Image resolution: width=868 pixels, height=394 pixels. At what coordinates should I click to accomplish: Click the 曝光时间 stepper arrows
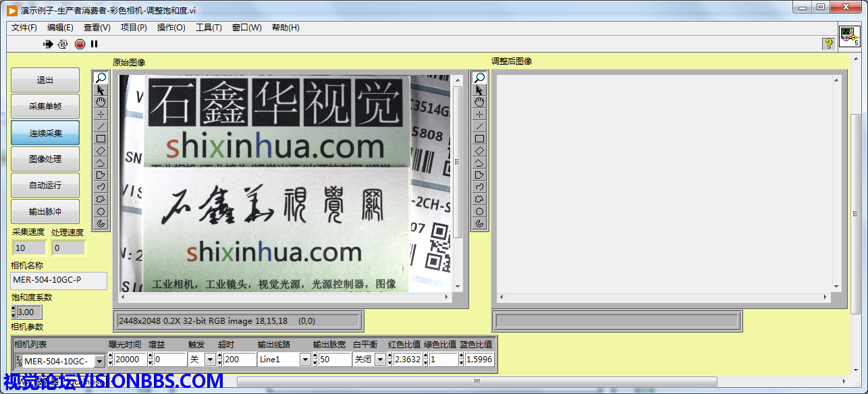[x=111, y=360]
